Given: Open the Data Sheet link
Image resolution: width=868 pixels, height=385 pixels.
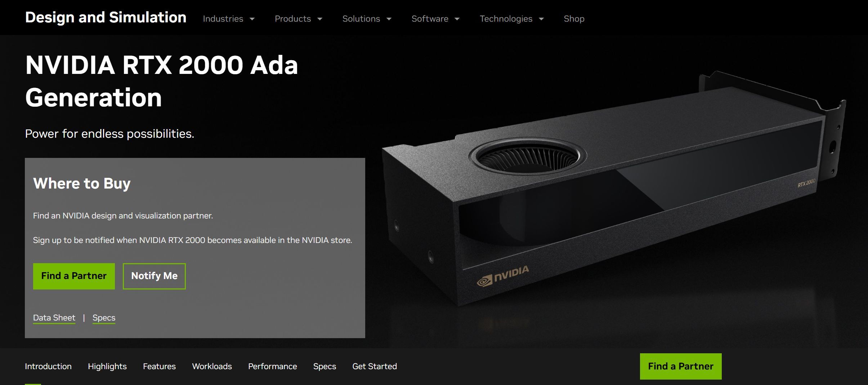Looking at the screenshot, I should tap(54, 318).
